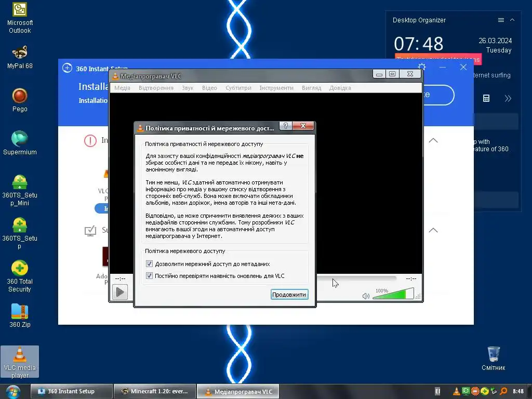Click the VLC play button
The width and height of the screenshot is (532, 399).
click(x=120, y=292)
